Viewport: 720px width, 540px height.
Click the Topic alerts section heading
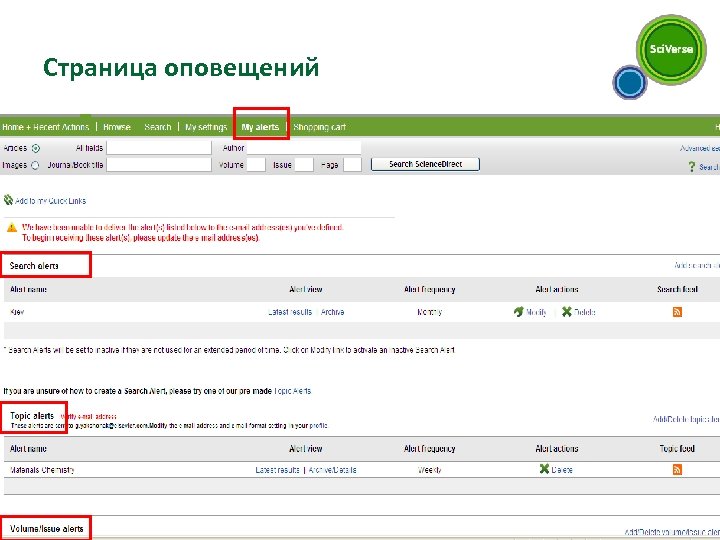[x=32, y=416]
